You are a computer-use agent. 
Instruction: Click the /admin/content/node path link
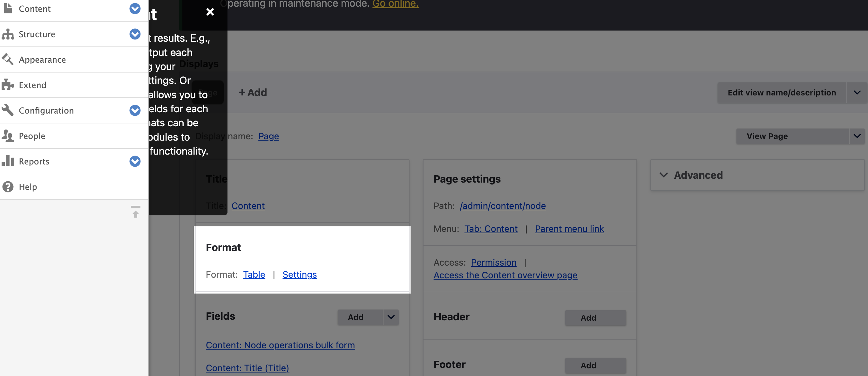[503, 206]
